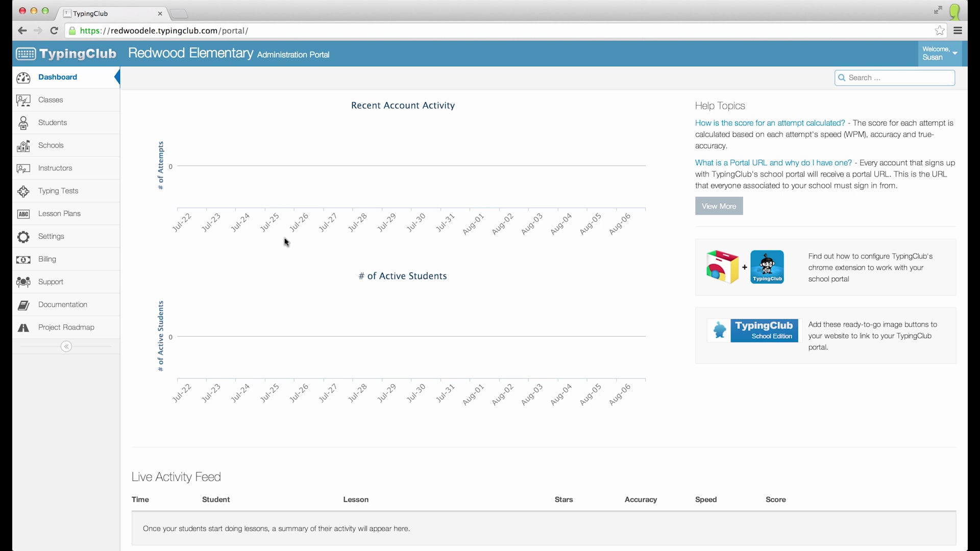Viewport: 980px width, 551px height.
Task: Click the How is the score calculated link
Action: pyautogui.click(x=770, y=122)
